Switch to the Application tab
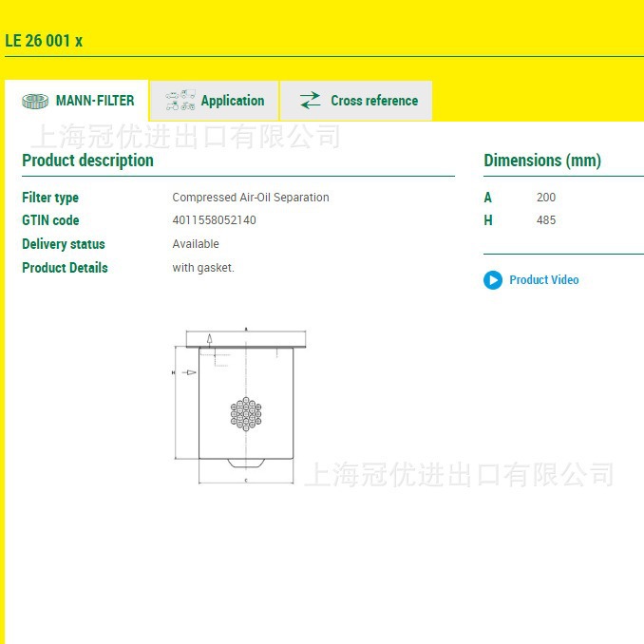Screen dimensions: 644x644 pyautogui.click(x=214, y=101)
